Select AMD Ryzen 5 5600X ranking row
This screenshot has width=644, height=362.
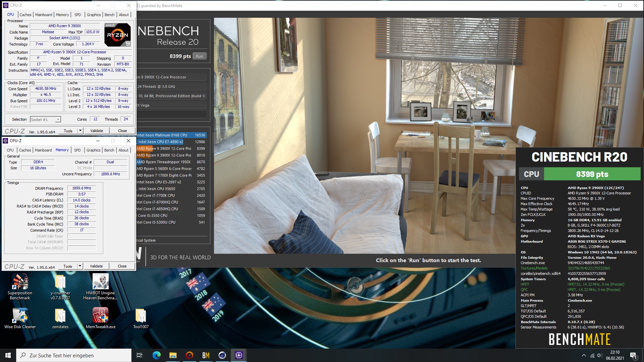point(171,169)
